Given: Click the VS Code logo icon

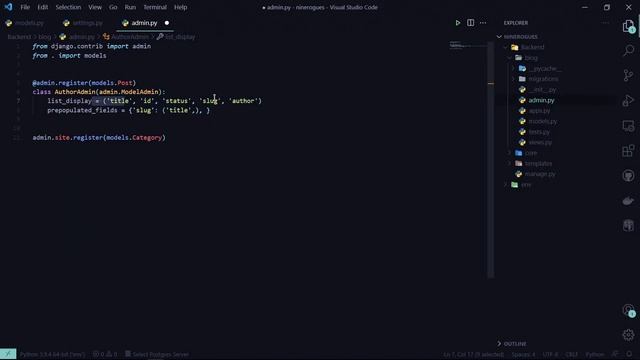Looking at the screenshot, I should (x=8, y=7).
